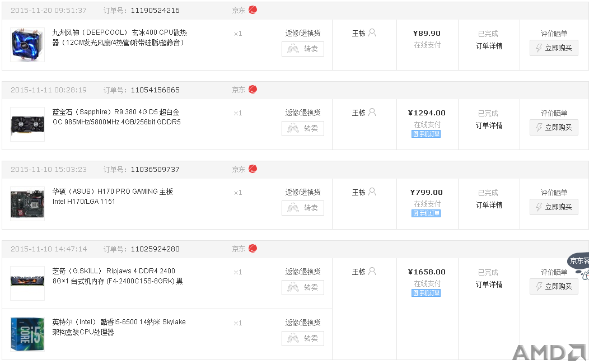589x364 pixels.
Task: Open product title 芝奇 G.SKILL Ripjaws 4 DDR4
Action: (x=118, y=276)
